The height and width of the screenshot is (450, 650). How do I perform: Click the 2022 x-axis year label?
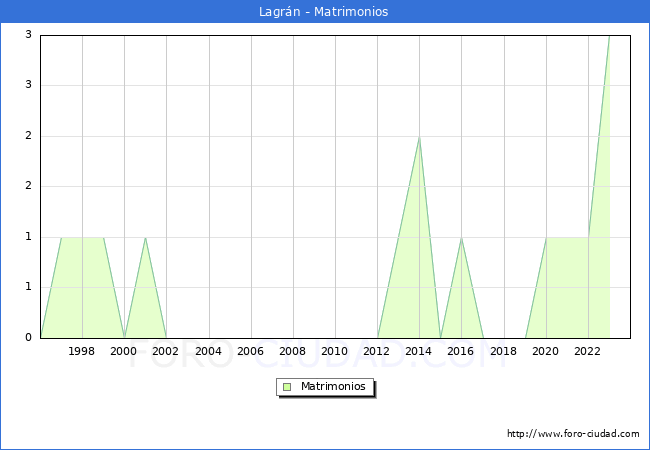click(588, 352)
